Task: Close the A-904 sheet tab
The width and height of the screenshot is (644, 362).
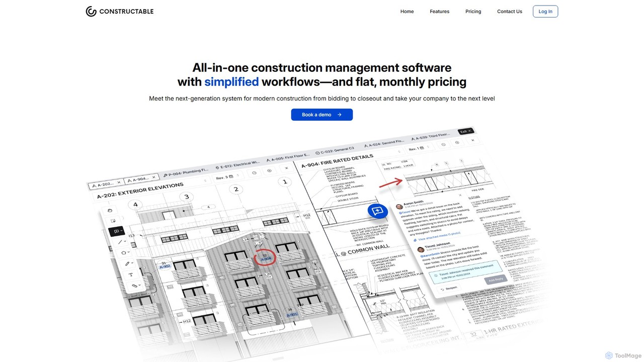Action: tap(153, 177)
